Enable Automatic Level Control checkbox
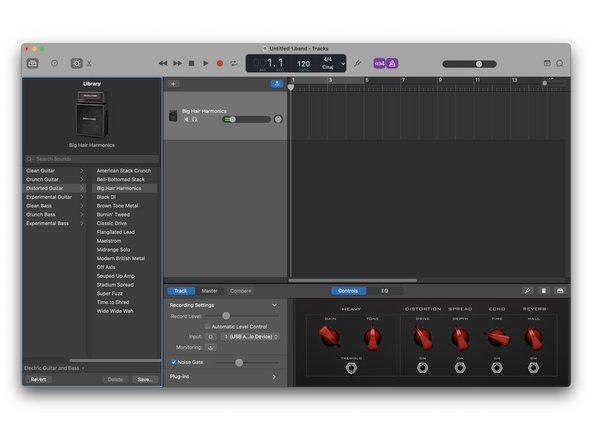 click(x=207, y=327)
